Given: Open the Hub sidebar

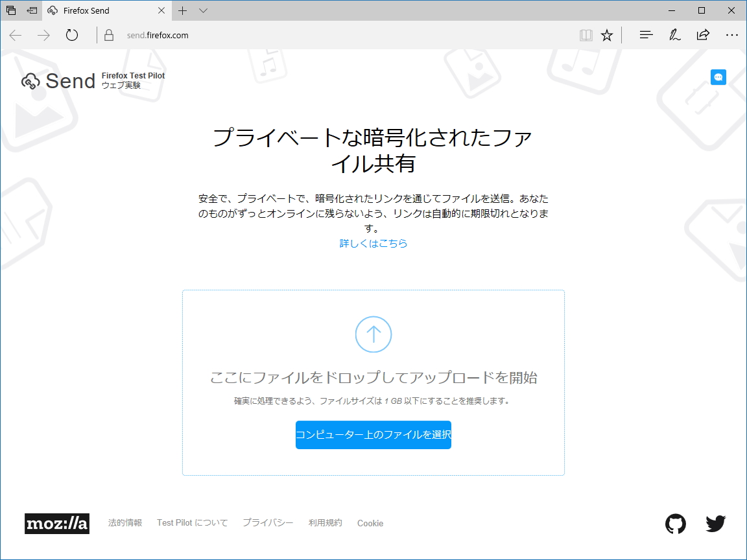Looking at the screenshot, I should [646, 35].
